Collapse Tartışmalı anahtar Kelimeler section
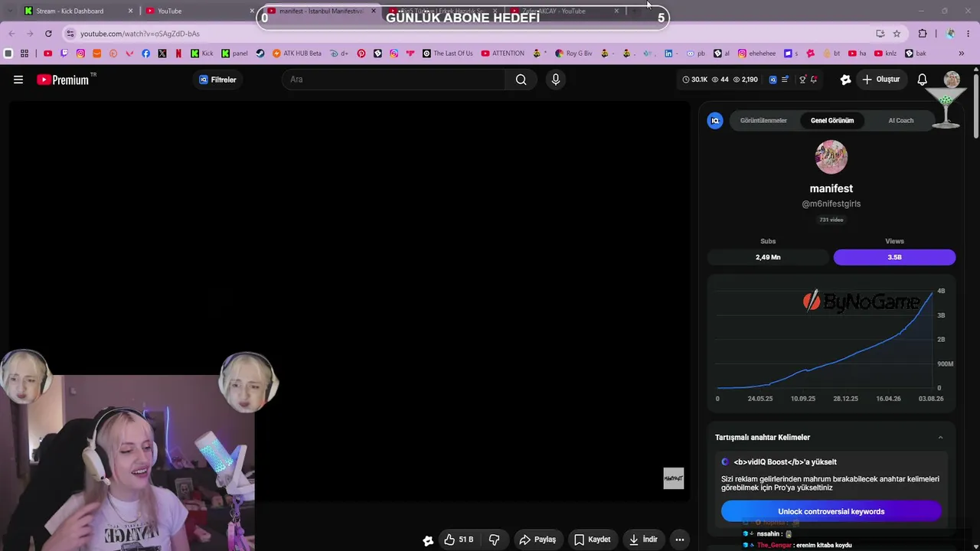 point(940,438)
